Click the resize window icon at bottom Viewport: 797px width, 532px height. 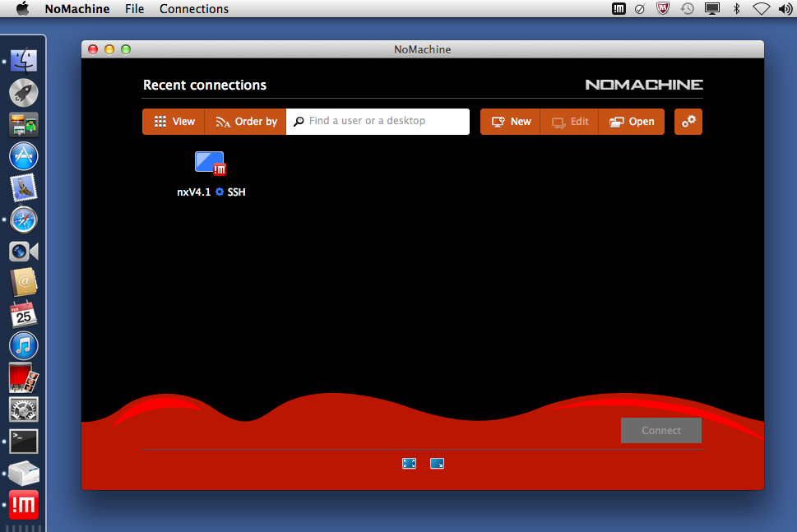pyautogui.click(x=437, y=464)
